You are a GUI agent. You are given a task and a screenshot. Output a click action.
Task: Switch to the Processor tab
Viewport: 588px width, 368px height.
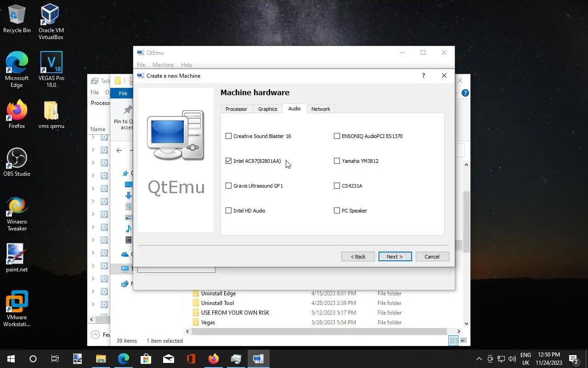236,109
